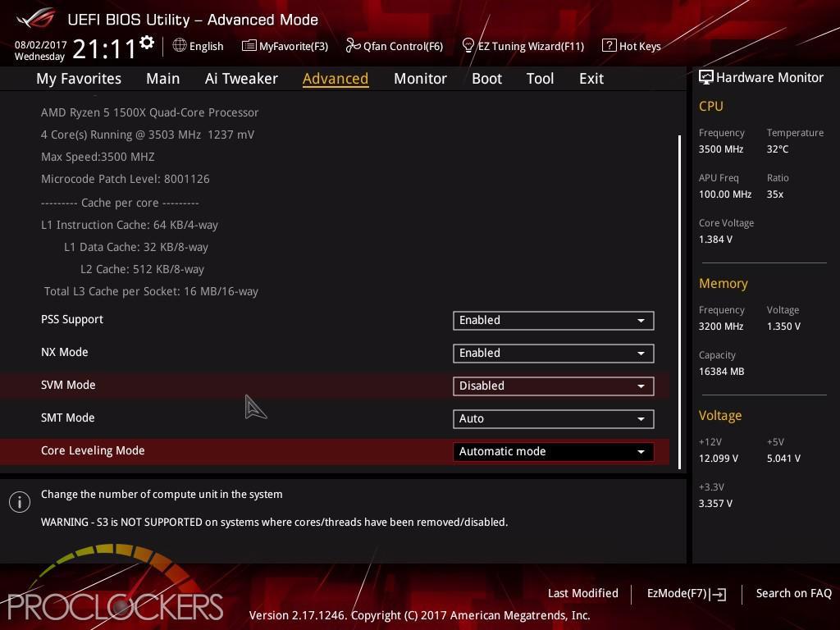This screenshot has height=630, width=840.
Task: Click the Hardware Monitor display icon
Action: click(x=705, y=78)
